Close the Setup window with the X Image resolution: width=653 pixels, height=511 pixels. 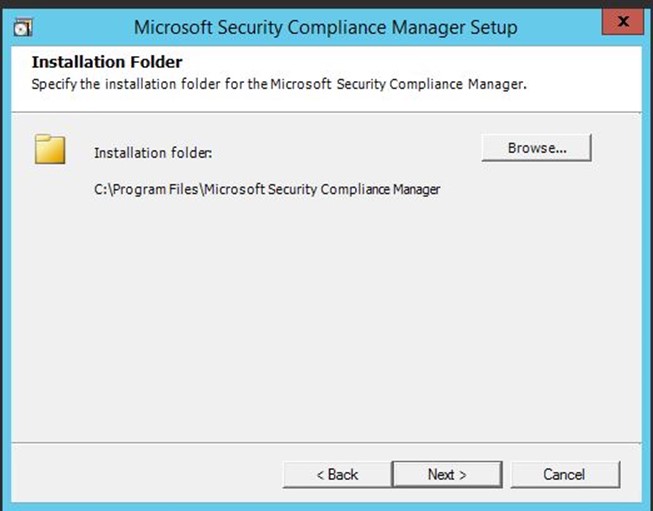(x=623, y=22)
